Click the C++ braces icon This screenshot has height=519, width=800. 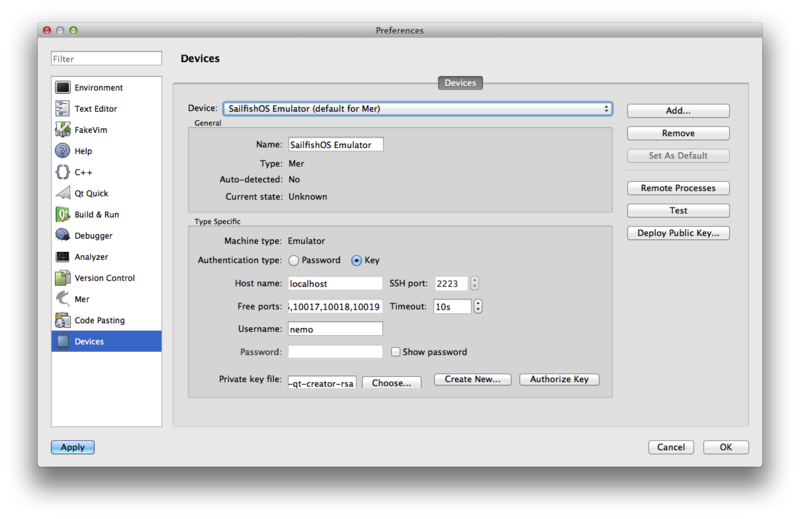pyautogui.click(x=63, y=172)
